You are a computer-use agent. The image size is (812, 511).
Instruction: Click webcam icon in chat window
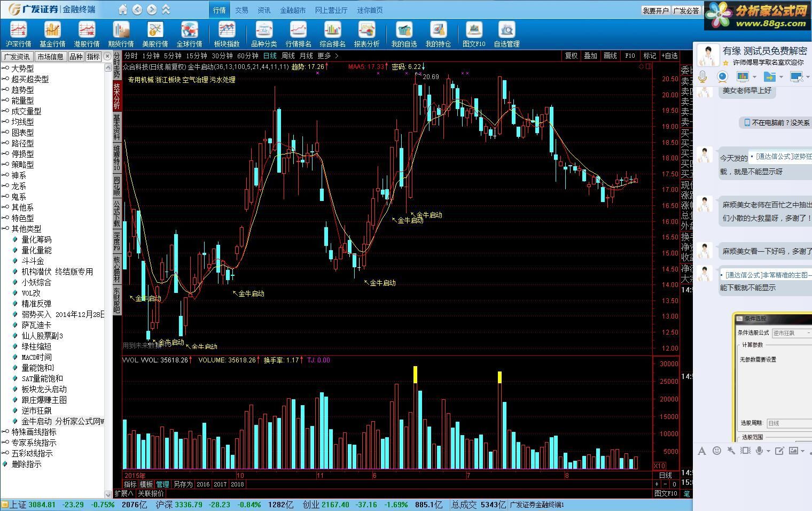(723, 77)
